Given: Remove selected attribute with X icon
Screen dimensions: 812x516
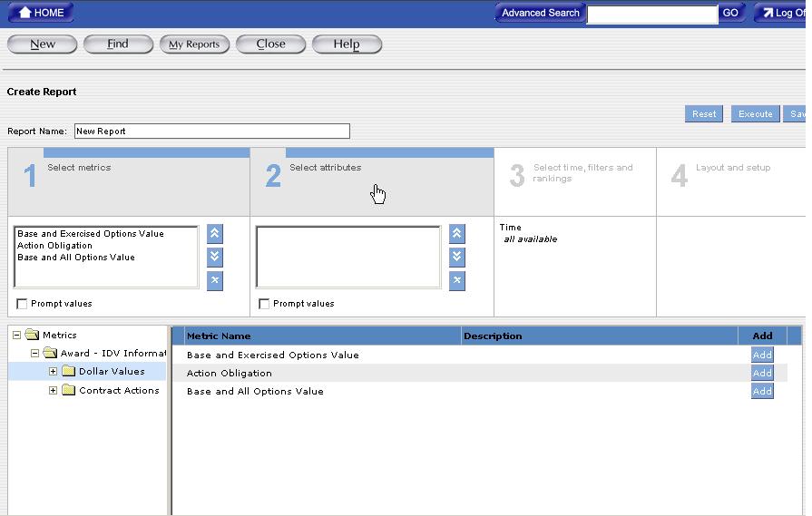Looking at the screenshot, I should [x=456, y=280].
